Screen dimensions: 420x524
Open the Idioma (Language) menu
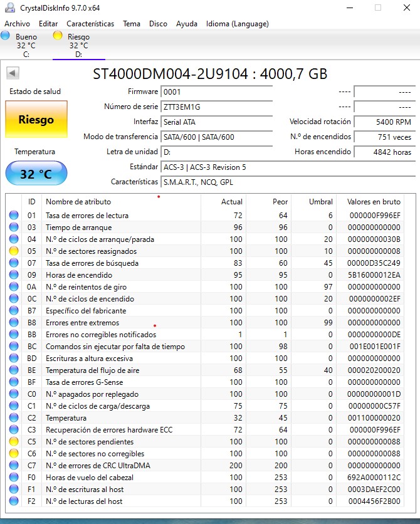coord(237,24)
